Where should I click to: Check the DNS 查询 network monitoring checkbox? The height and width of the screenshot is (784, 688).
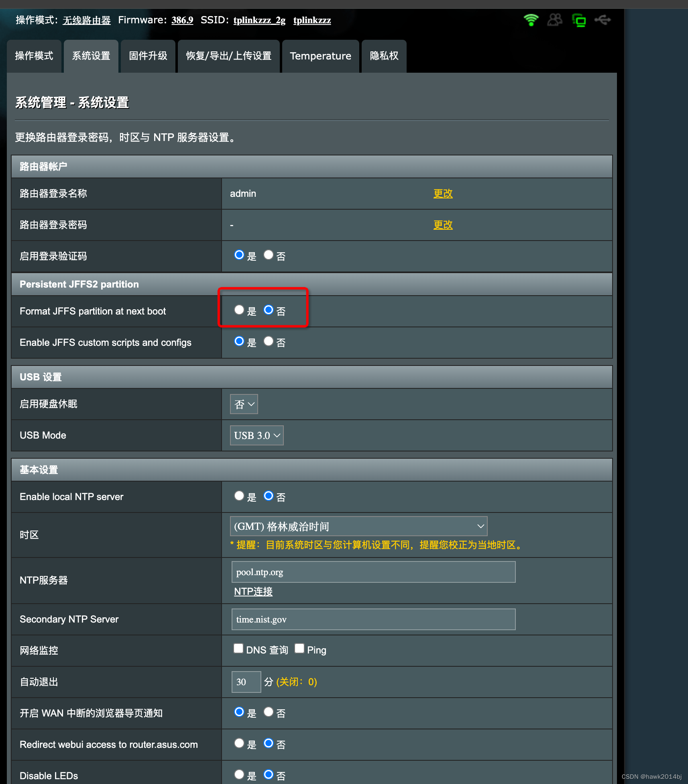pos(238,648)
